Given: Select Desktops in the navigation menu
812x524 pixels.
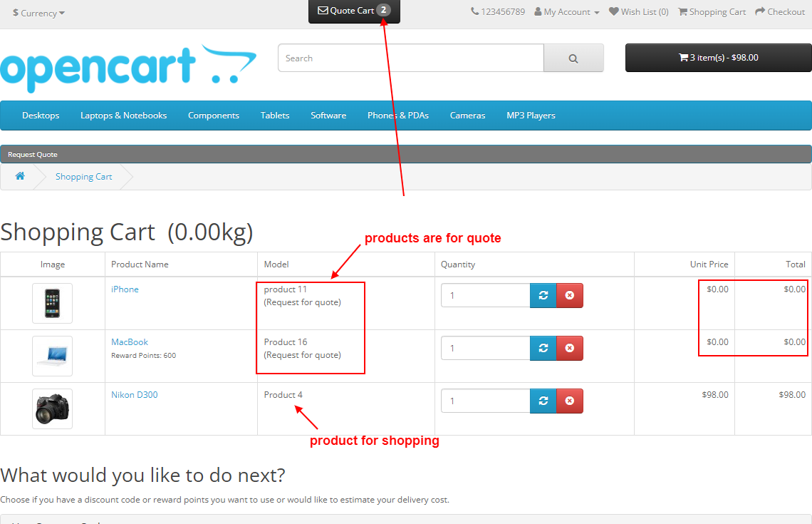Looking at the screenshot, I should click(40, 115).
